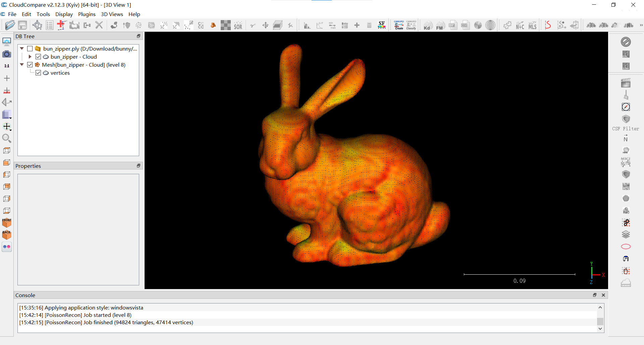The height and width of the screenshot is (345, 644).
Task: Click the Delete X toolbar icon
Action: click(99, 25)
